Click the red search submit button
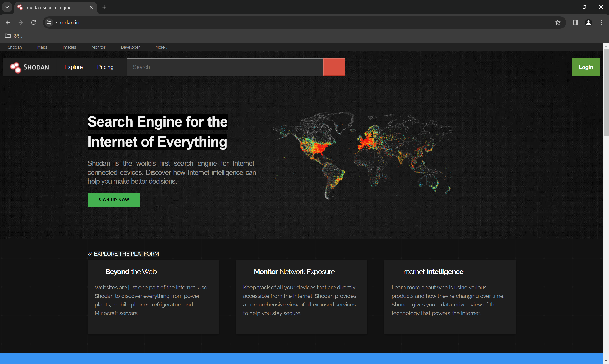The width and height of the screenshot is (609, 364). [x=334, y=67]
